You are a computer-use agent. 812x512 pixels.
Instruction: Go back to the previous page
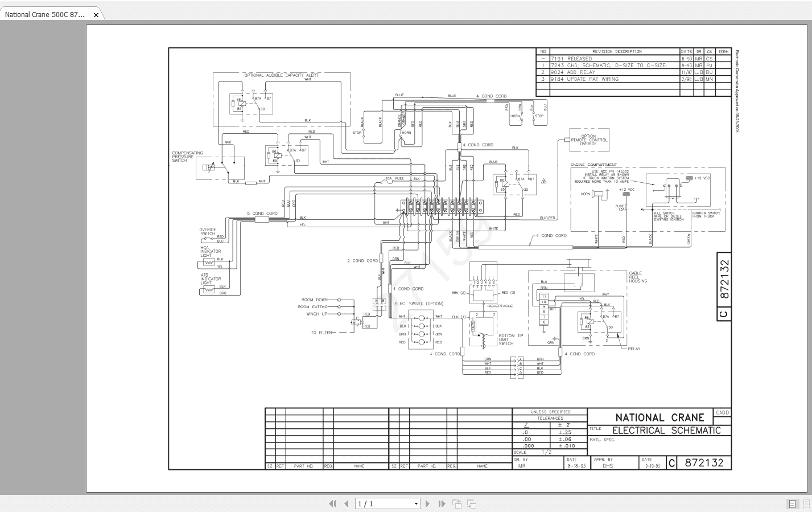(x=347, y=503)
